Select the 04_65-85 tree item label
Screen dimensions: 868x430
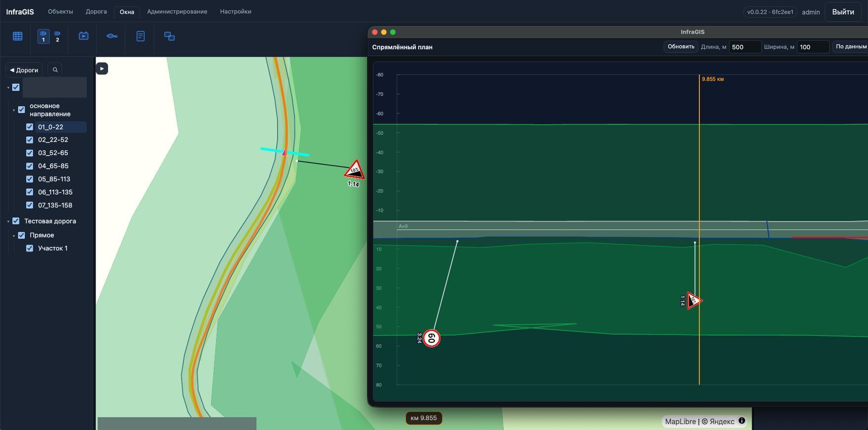pyautogui.click(x=53, y=166)
